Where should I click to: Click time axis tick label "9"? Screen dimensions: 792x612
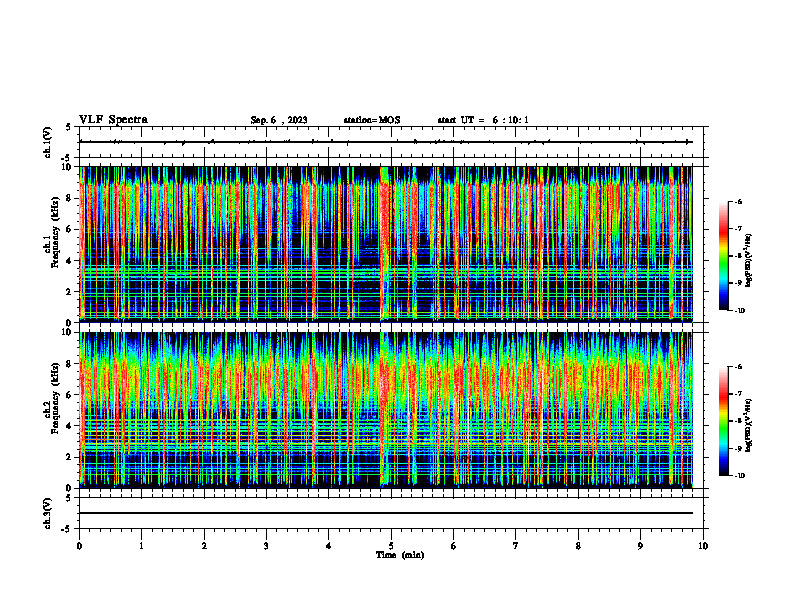tap(640, 546)
